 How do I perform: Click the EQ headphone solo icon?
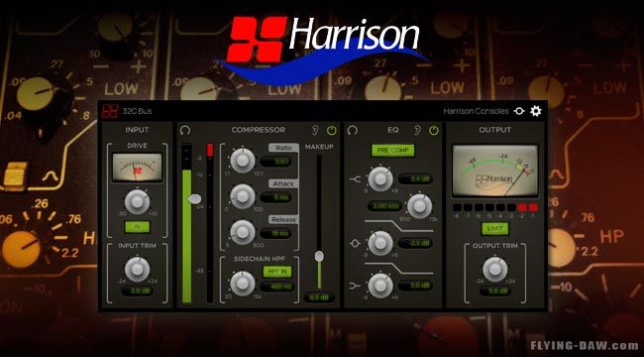(352, 130)
